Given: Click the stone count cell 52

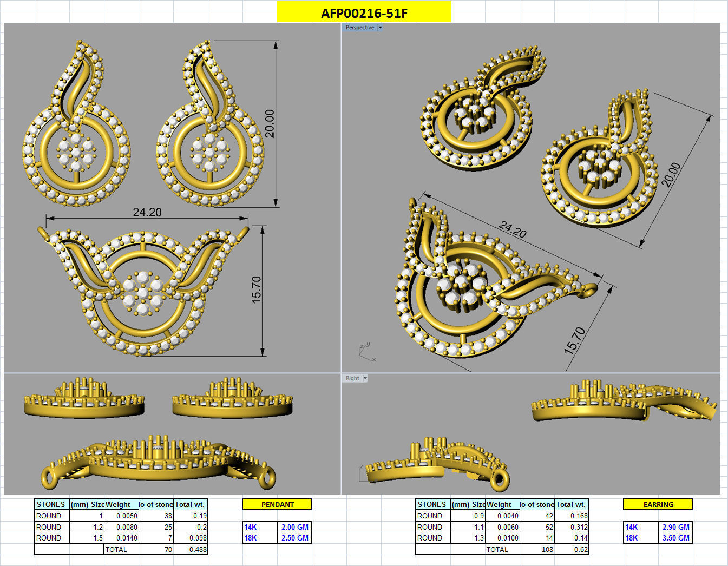Looking at the screenshot, I should (x=537, y=527).
